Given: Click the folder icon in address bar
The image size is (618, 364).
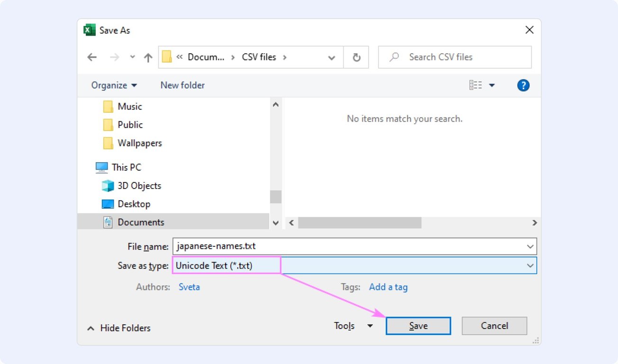Looking at the screenshot, I should (166, 57).
